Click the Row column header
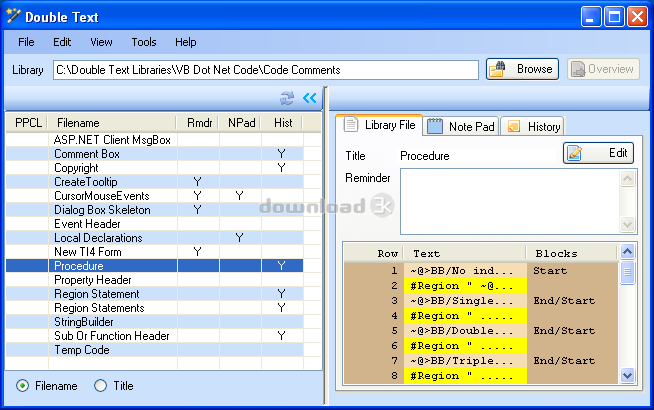654x410 pixels. 374,253
